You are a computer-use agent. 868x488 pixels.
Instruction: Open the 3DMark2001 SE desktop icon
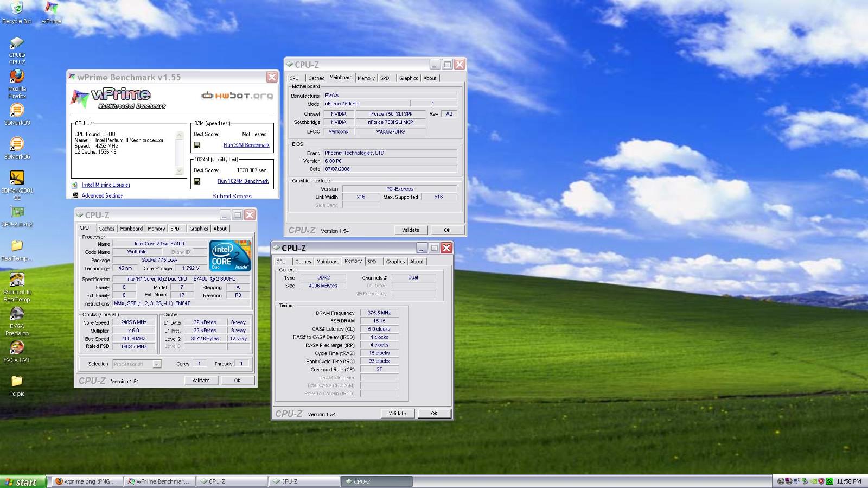pyautogui.click(x=17, y=185)
